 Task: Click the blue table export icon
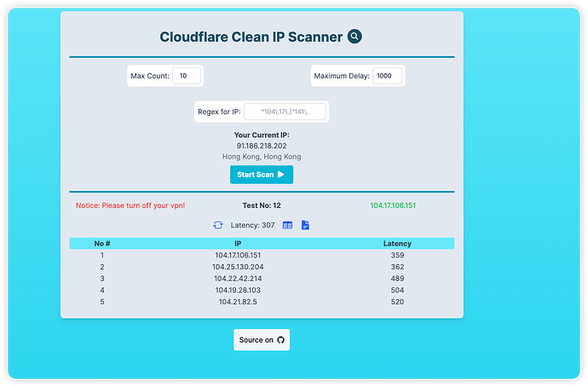point(288,226)
